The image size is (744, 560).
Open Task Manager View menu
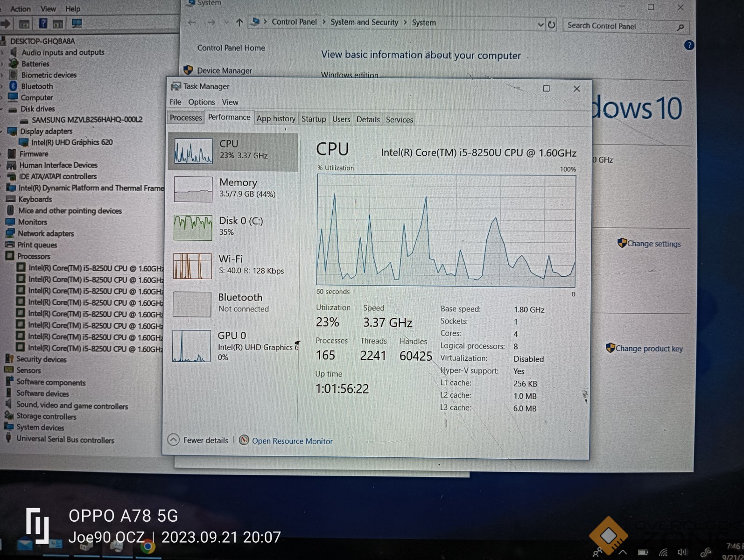[x=230, y=102]
